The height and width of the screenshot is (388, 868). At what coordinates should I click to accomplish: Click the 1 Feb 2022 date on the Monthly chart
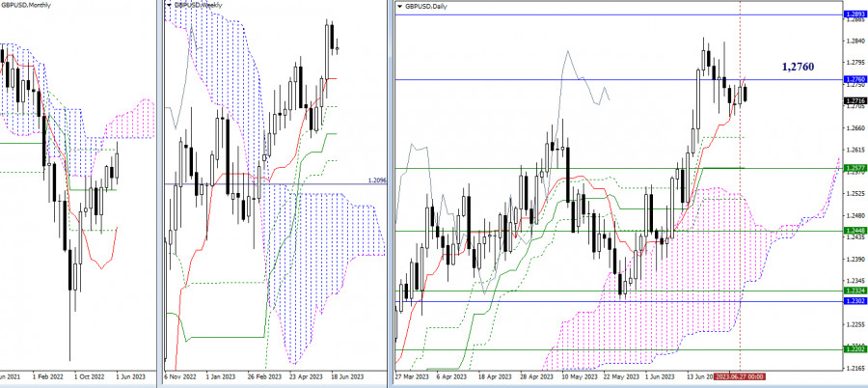45,375
